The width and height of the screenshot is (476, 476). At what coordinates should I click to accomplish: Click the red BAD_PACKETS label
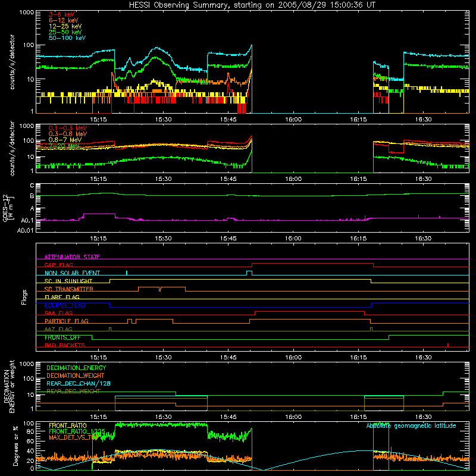(65, 345)
